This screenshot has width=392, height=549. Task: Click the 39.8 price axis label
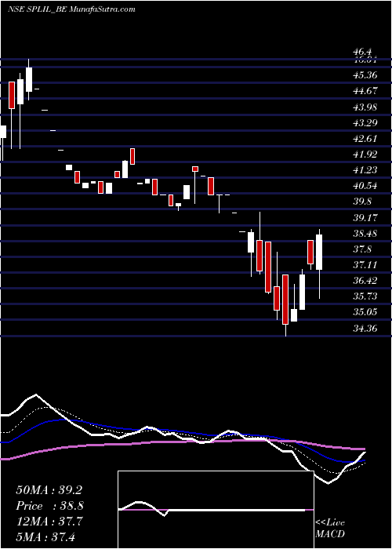pos(362,202)
